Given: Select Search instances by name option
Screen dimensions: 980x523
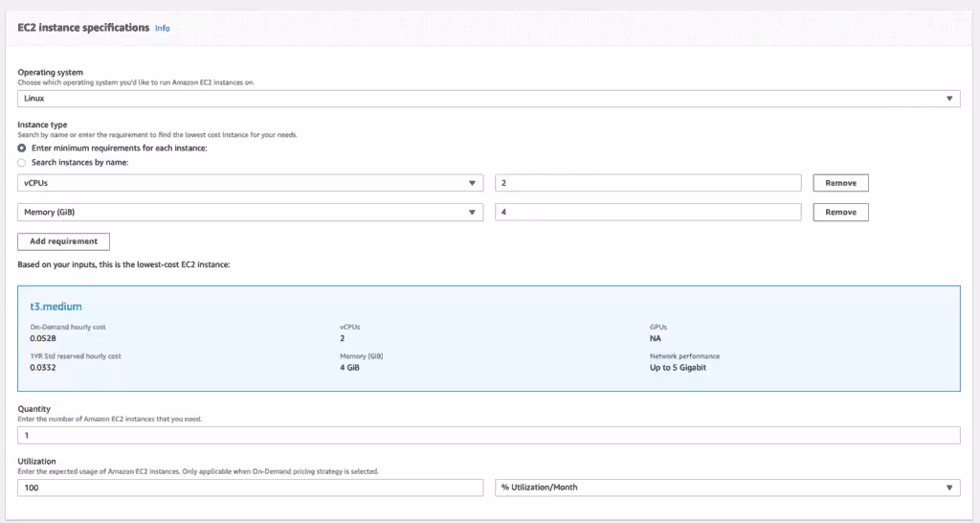Looking at the screenshot, I should [x=22, y=163].
